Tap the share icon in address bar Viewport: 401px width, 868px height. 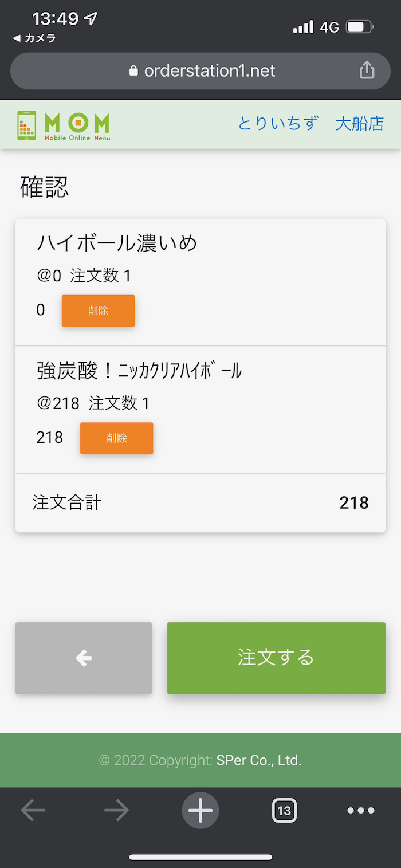367,70
